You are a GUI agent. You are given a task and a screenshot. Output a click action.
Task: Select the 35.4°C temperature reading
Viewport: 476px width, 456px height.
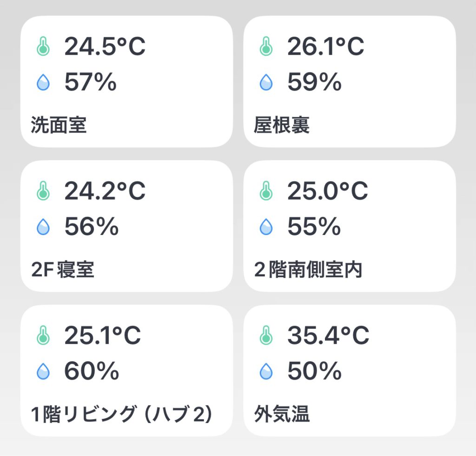tap(328, 335)
